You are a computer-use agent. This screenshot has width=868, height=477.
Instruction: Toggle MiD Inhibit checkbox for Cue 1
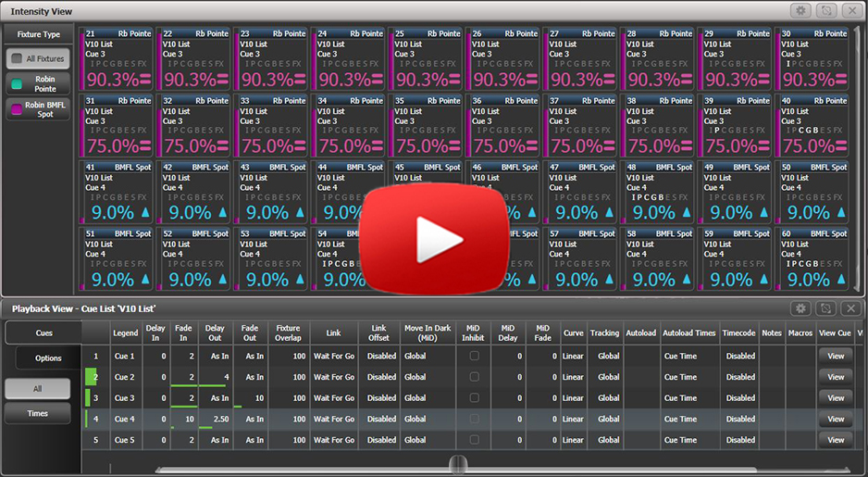pyautogui.click(x=474, y=356)
